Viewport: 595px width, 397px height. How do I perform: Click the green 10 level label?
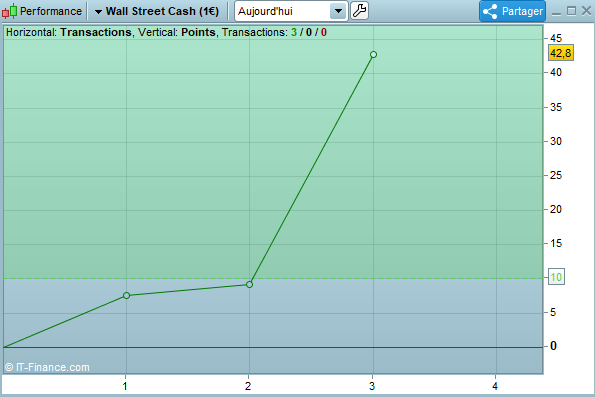(556, 277)
